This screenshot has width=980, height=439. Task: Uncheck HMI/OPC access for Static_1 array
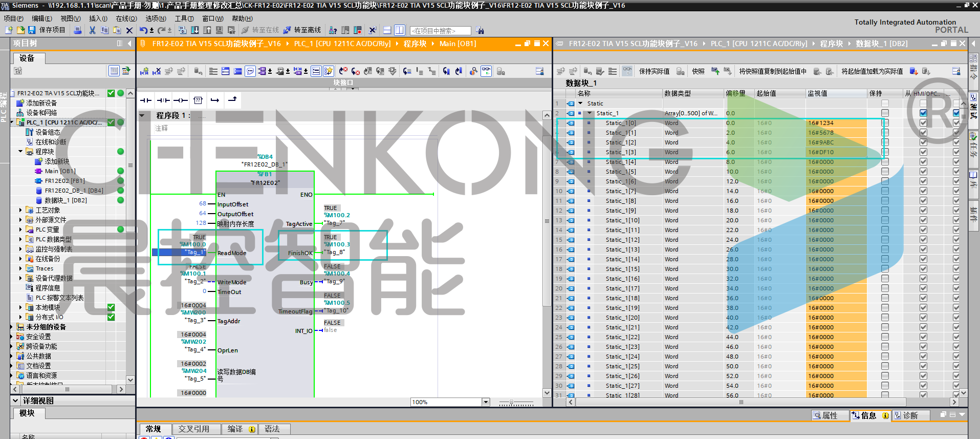pyautogui.click(x=923, y=113)
